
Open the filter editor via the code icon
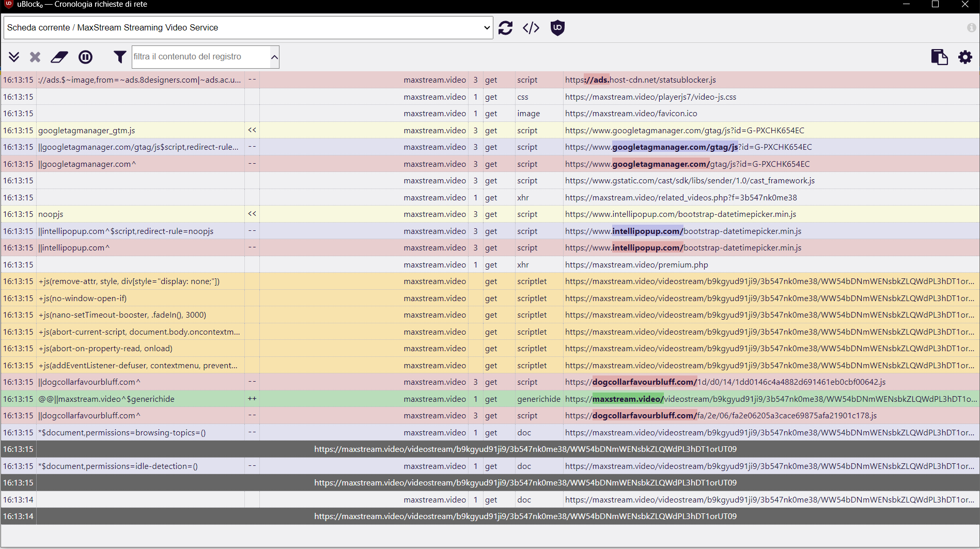(x=531, y=27)
